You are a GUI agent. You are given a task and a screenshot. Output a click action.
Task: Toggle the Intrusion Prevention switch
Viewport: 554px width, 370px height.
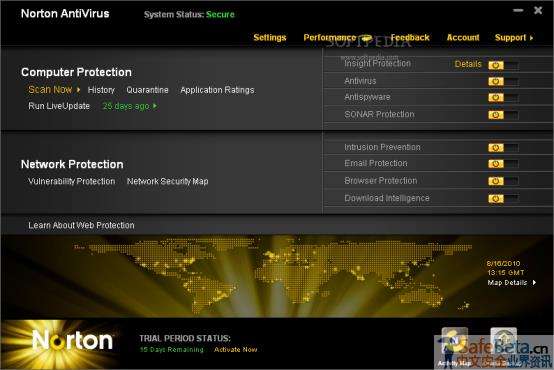click(503, 148)
